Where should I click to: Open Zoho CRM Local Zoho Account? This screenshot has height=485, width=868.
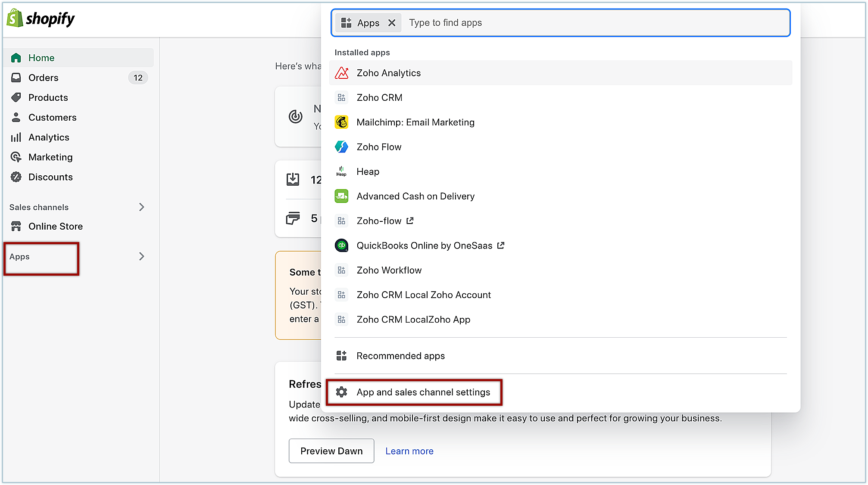[424, 295]
